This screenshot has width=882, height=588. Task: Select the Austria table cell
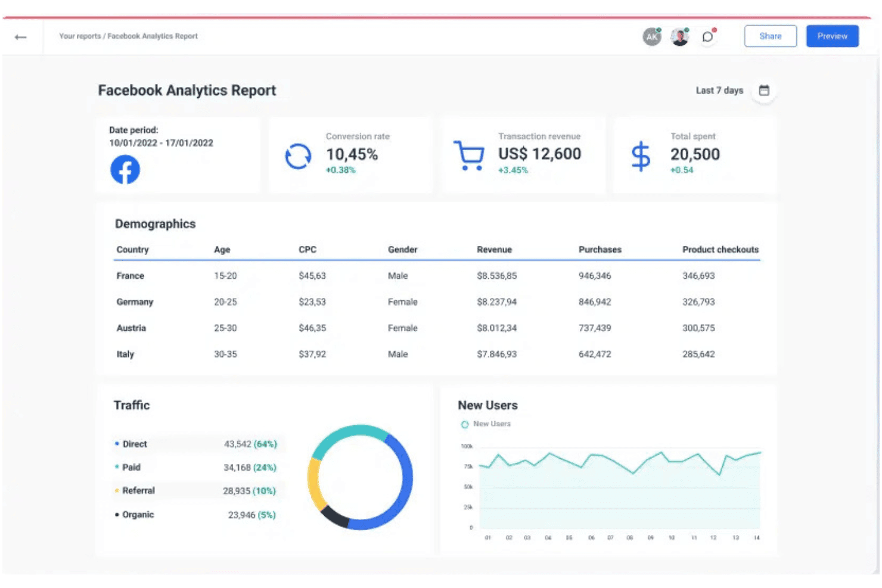coord(131,328)
